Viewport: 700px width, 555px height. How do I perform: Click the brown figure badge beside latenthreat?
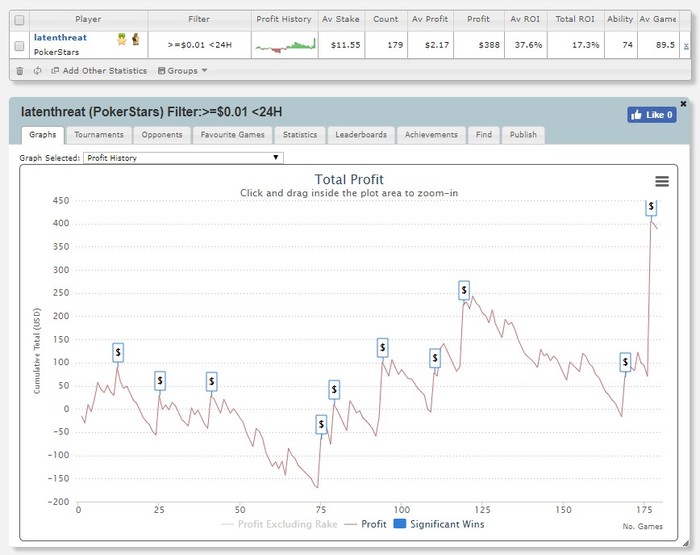point(136,39)
